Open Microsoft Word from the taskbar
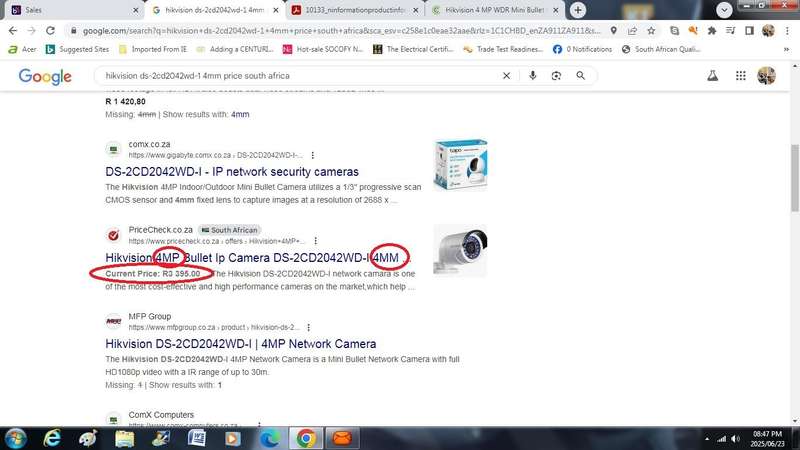The height and width of the screenshot is (450, 800). pos(196,438)
